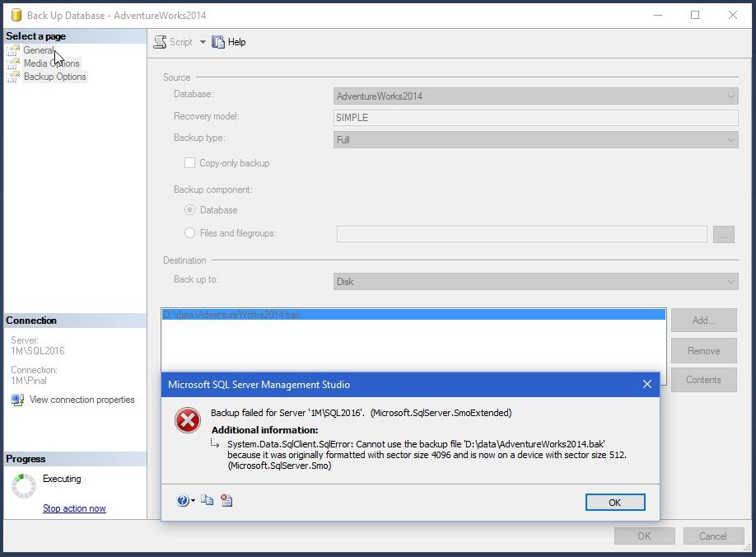The height and width of the screenshot is (557, 756).
Task: Click the blue help question mark icon
Action: (x=183, y=501)
